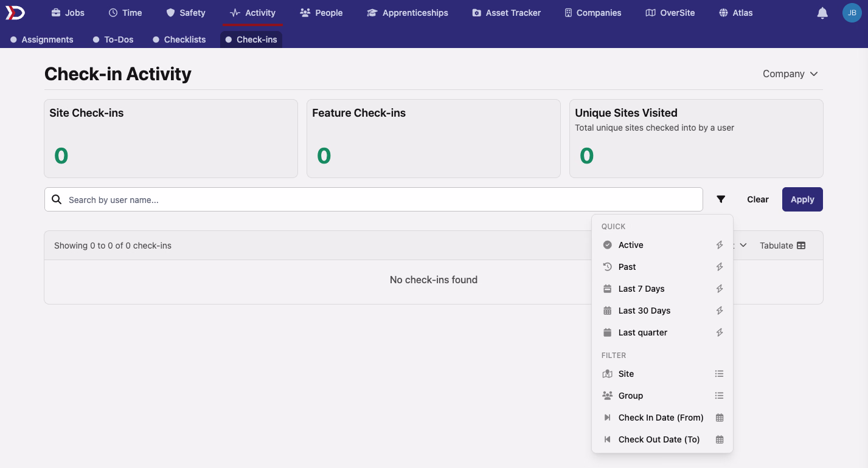Open the sort dropdown chevron left of Tabulate
The width and height of the screenshot is (868, 468).
pos(743,246)
